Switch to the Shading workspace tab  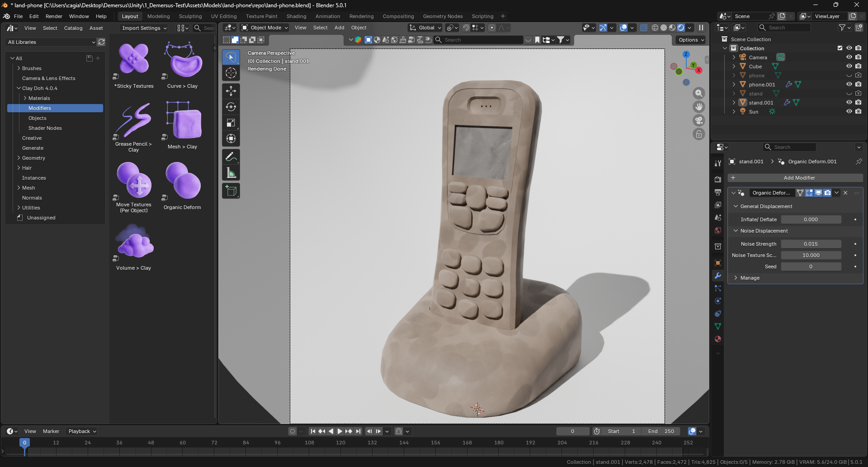[x=296, y=16]
